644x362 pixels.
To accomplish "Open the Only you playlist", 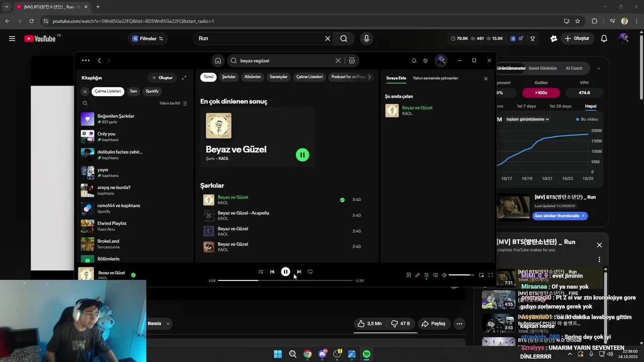I will click(x=135, y=136).
